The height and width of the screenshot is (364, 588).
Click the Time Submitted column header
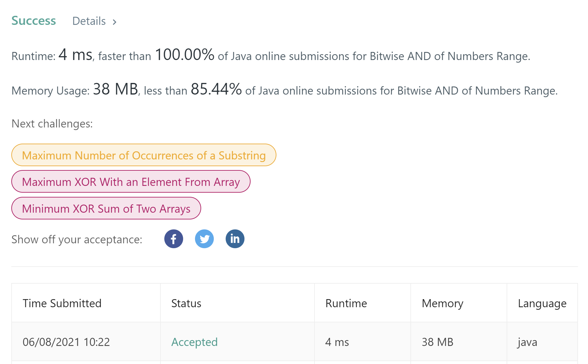point(62,303)
